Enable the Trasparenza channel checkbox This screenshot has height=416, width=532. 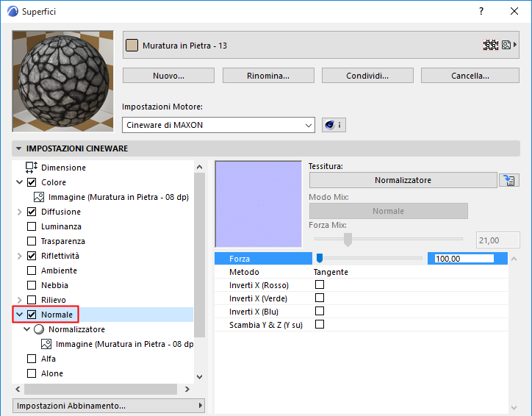click(x=32, y=241)
